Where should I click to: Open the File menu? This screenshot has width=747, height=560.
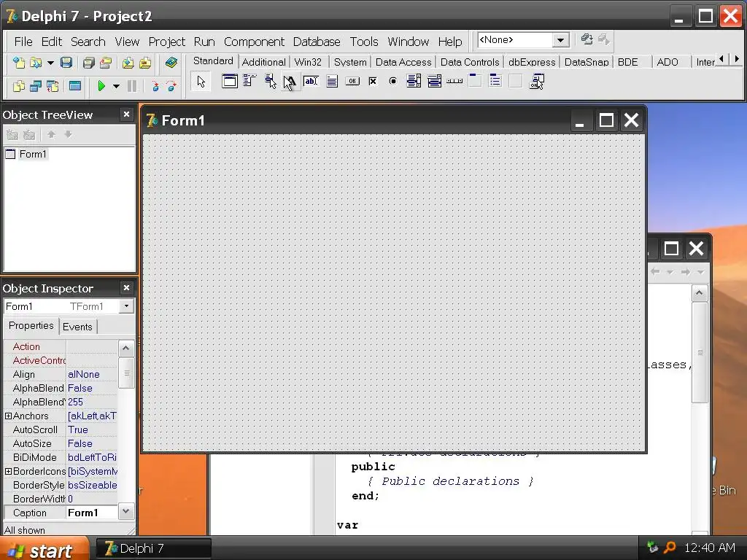[23, 42]
